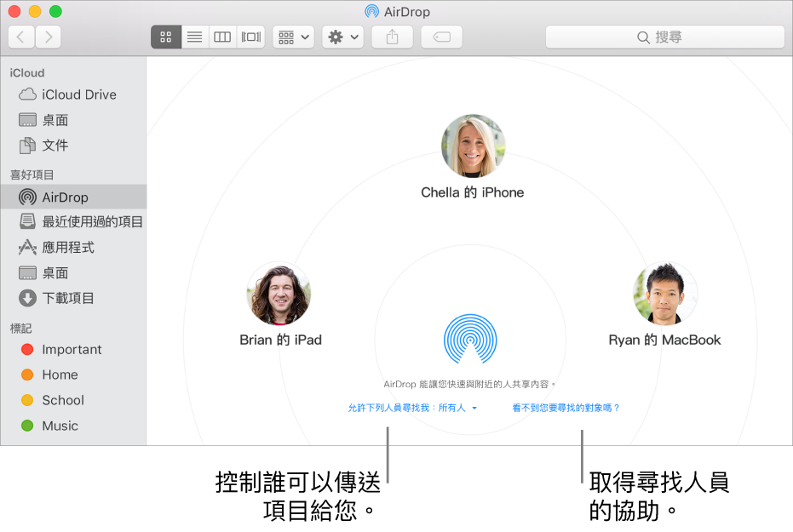Select the green Music tag

pos(73,426)
